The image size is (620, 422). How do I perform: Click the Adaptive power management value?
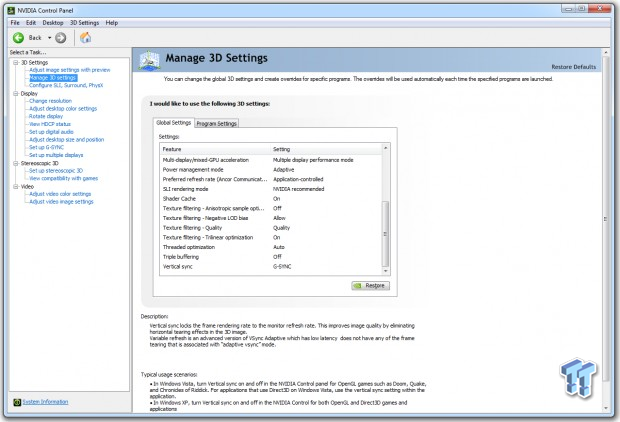[x=284, y=170]
